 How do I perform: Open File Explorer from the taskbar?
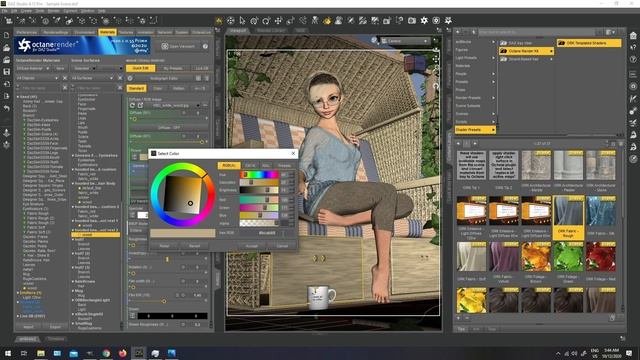(x=41, y=353)
